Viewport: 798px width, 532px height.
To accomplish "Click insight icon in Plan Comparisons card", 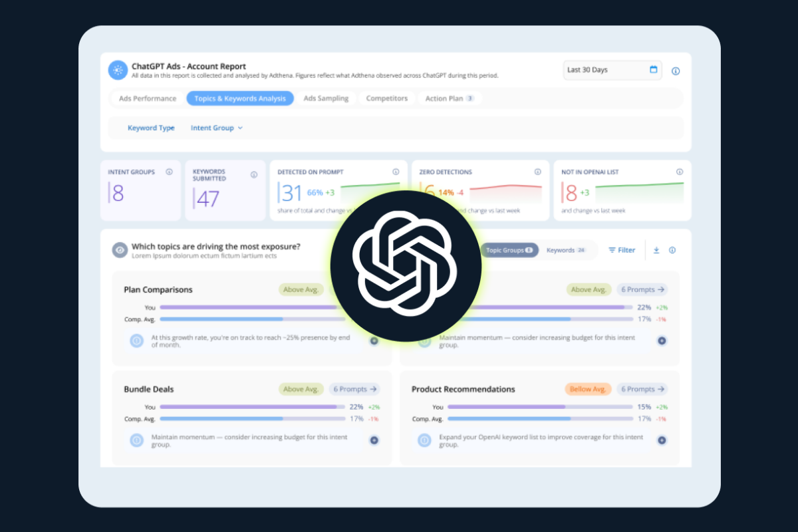I will pos(136,340).
